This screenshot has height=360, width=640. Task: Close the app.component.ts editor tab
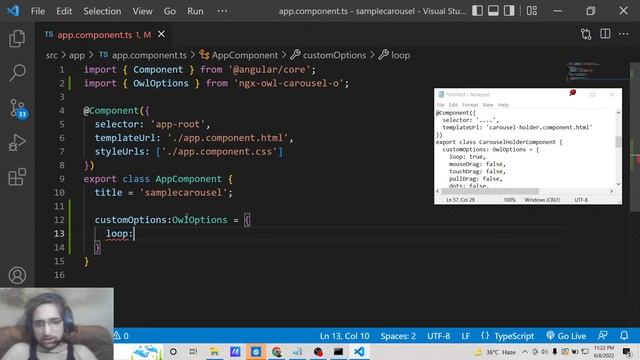162,34
